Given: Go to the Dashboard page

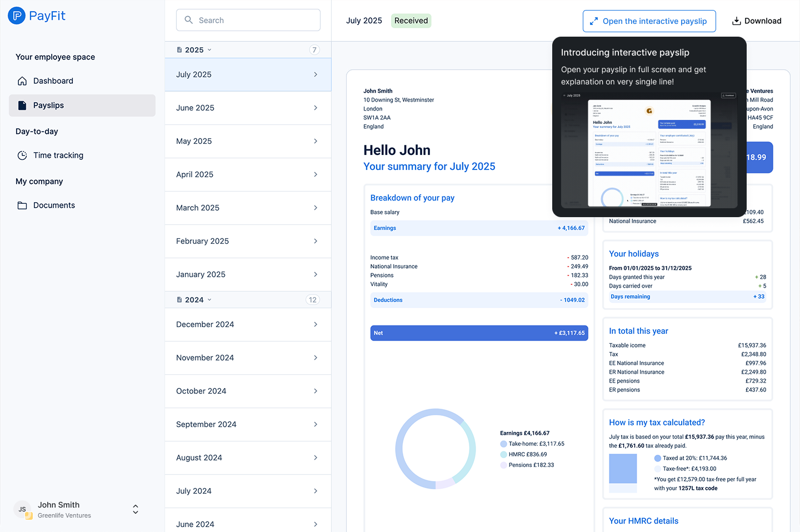Looking at the screenshot, I should 53,81.
